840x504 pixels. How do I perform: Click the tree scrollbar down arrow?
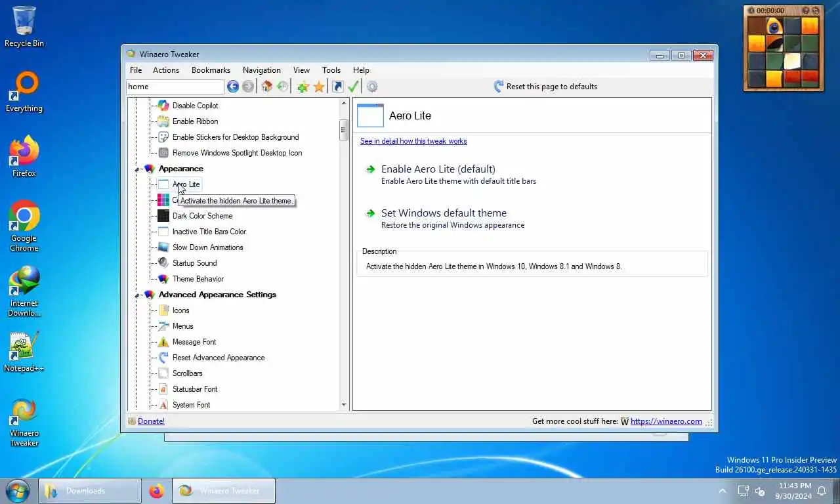coord(343,405)
